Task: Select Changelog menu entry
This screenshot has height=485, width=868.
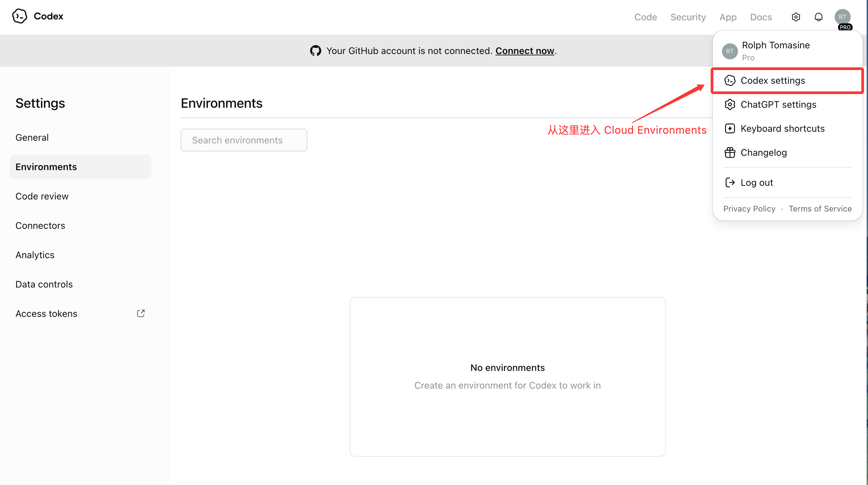Action: coord(787,152)
